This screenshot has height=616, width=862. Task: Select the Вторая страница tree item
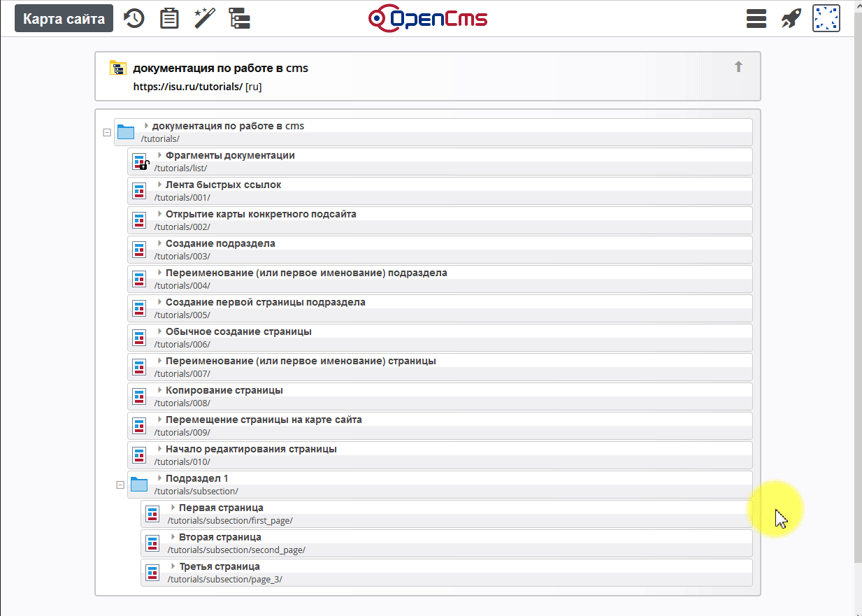click(220, 537)
